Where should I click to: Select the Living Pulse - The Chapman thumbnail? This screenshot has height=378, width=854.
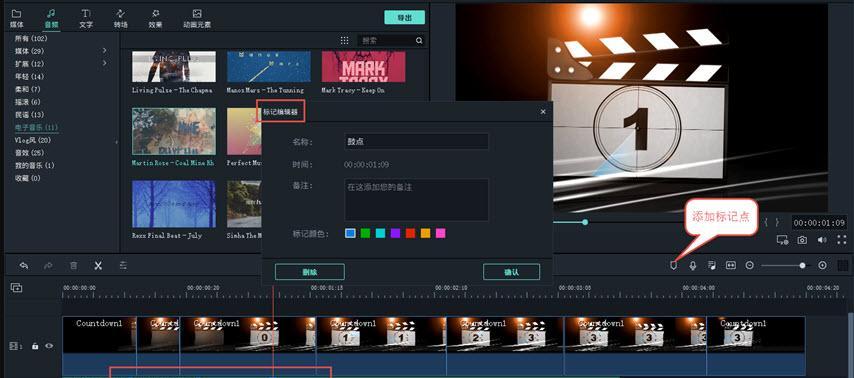point(174,66)
